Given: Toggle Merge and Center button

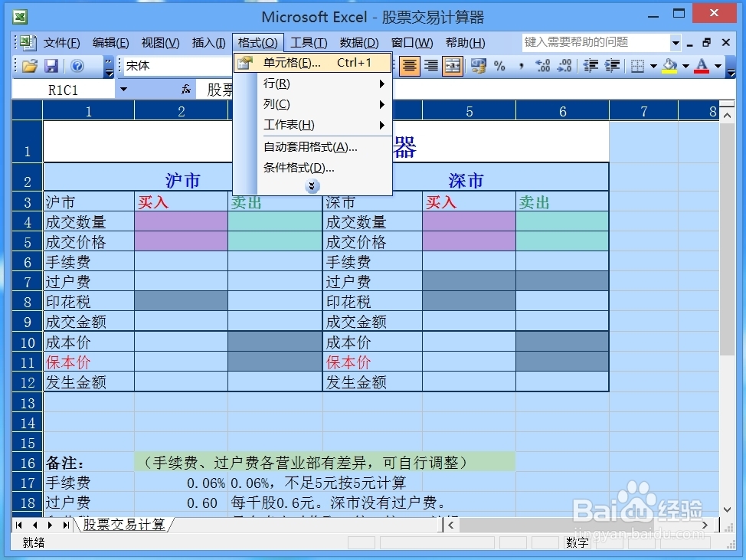Looking at the screenshot, I should coord(453,66).
